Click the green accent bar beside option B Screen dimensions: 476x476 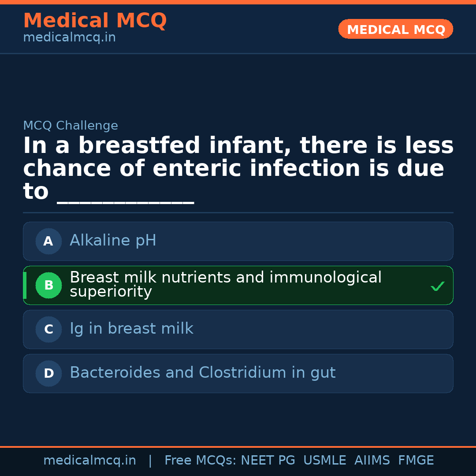pos(25,285)
